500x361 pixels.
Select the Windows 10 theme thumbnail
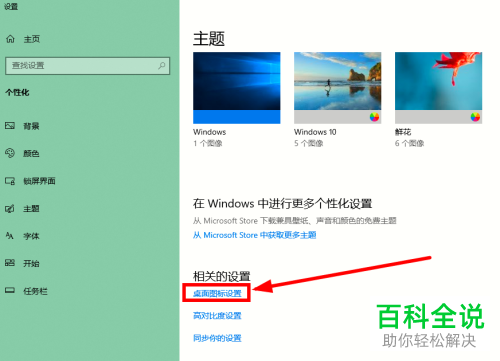pyautogui.click(x=337, y=88)
